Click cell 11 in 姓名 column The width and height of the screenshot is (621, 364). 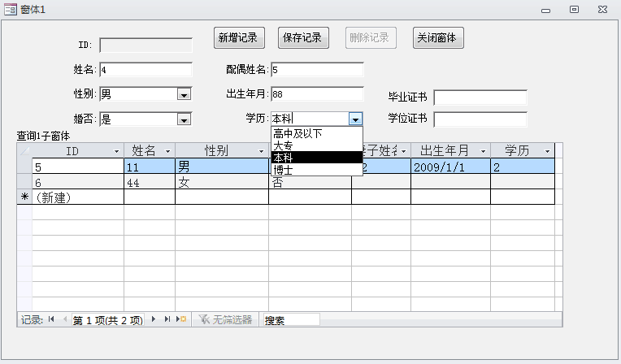click(x=150, y=167)
